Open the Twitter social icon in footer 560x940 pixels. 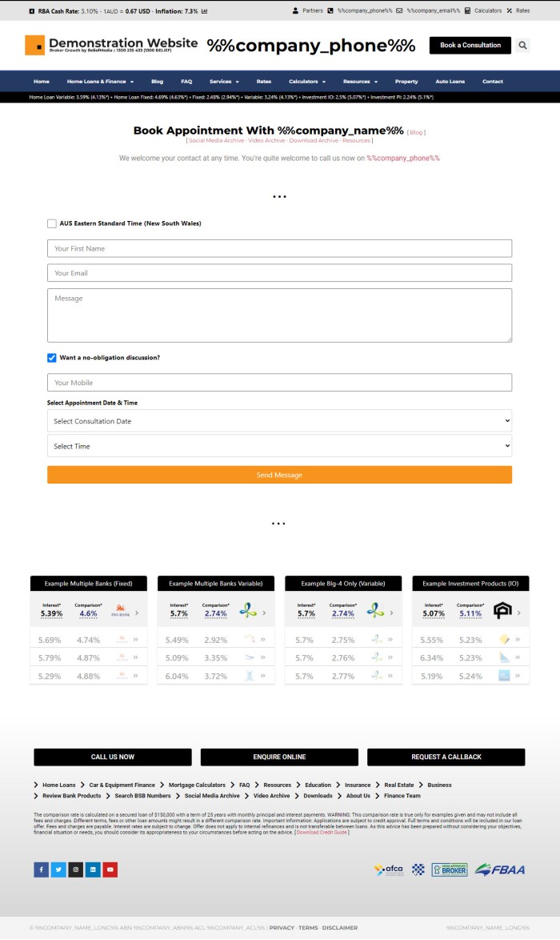58,870
